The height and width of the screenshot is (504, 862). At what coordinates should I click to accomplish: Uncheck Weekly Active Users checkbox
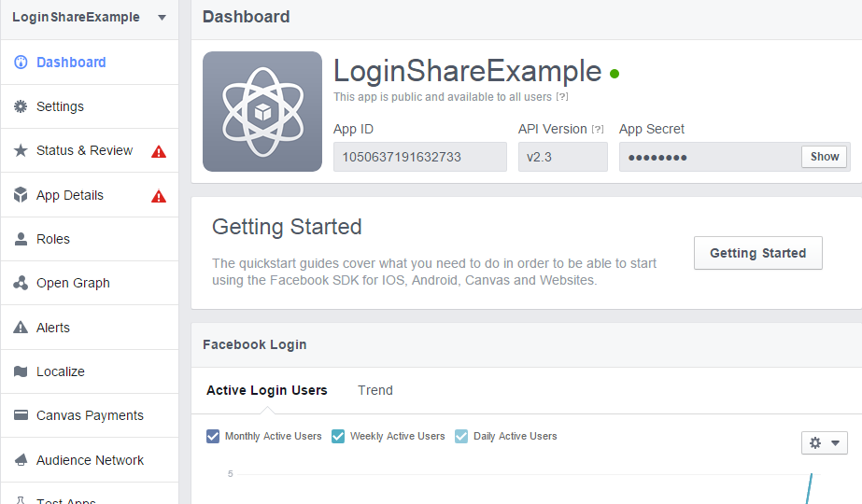(338, 436)
